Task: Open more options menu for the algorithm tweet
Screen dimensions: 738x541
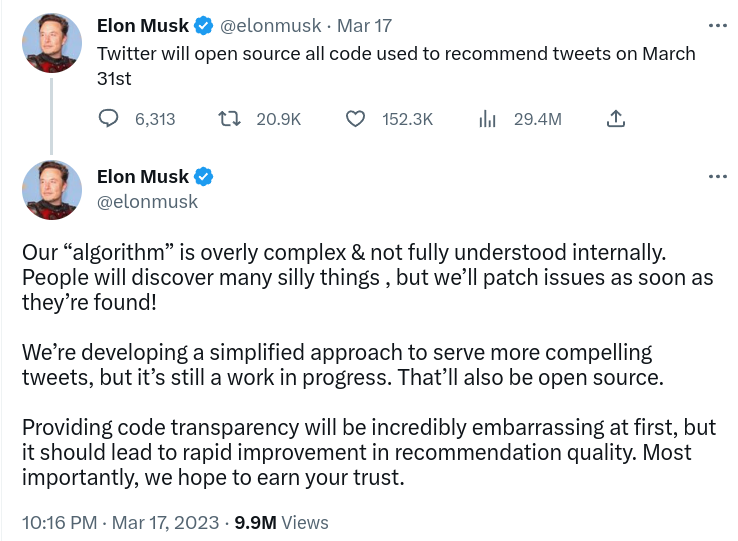Action: (x=718, y=177)
